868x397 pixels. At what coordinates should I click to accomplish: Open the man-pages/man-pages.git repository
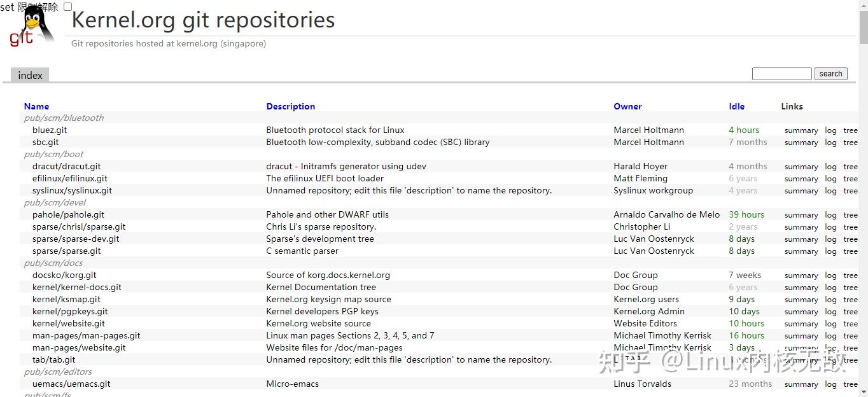click(x=86, y=335)
